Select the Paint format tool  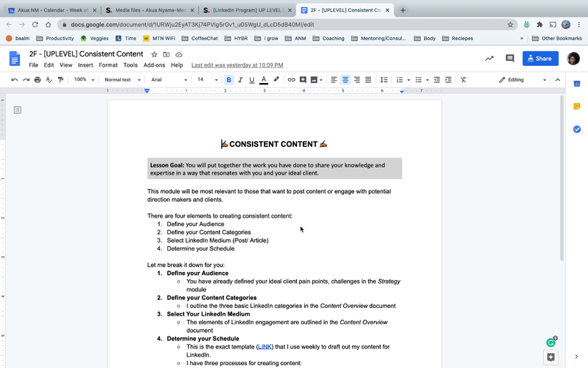coord(60,79)
